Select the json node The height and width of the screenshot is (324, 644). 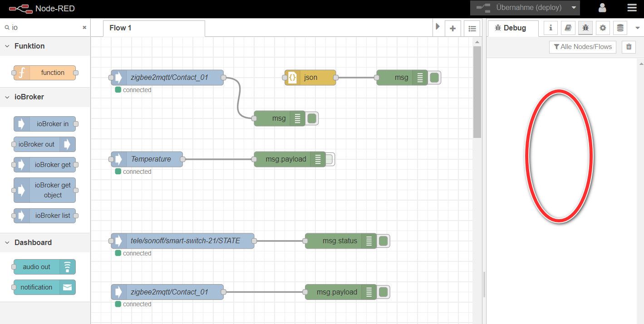[x=310, y=78]
